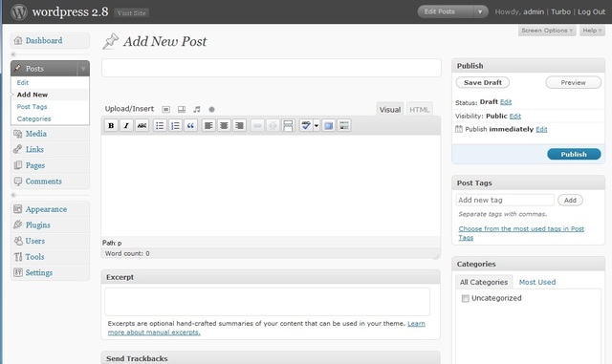Align text right
Viewport: 612px width, 364px height.
pyautogui.click(x=239, y=125)
